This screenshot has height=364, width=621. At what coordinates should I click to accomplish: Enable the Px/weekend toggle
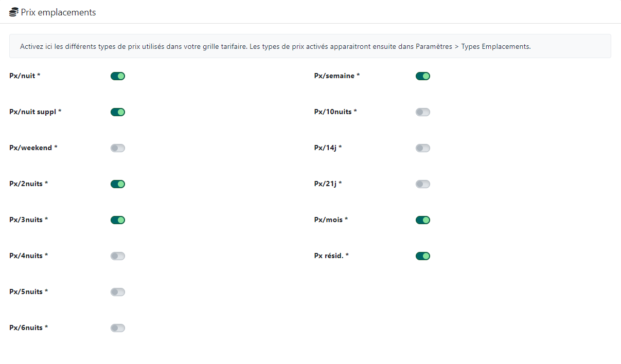(x=118, y=148)
